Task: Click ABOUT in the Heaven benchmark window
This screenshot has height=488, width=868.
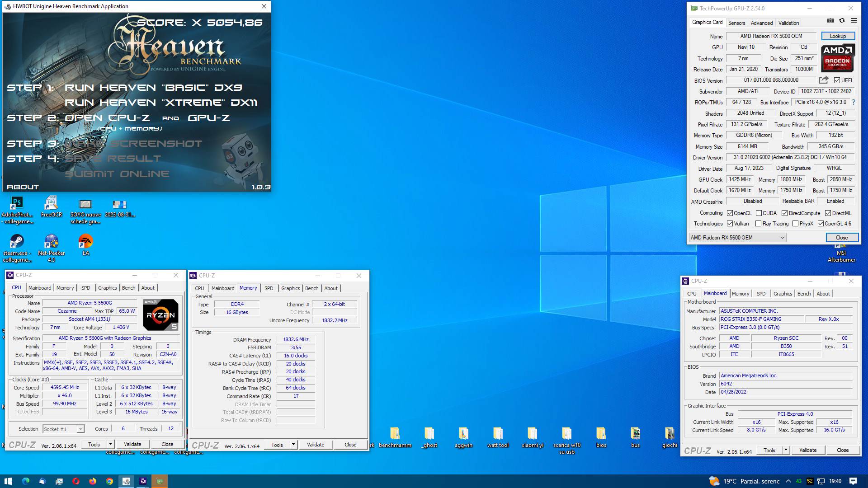Action: [x=23, y=187]
